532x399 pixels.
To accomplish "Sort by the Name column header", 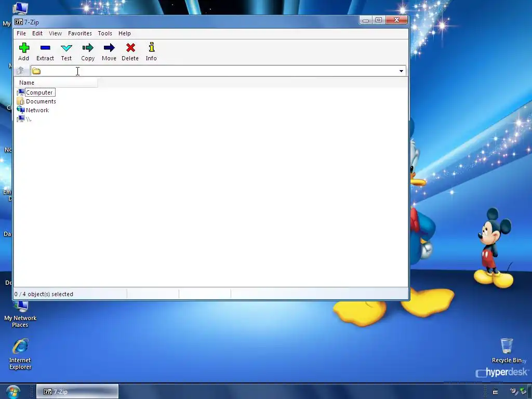I will pyautogui.click(x=56, y=83).
